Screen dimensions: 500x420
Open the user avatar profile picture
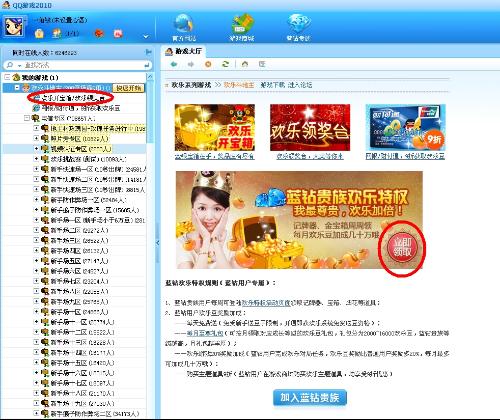point(13,26)
